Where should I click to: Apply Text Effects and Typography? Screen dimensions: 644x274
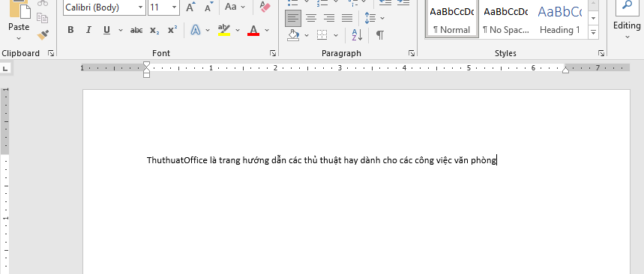click(x=196, y=30)
